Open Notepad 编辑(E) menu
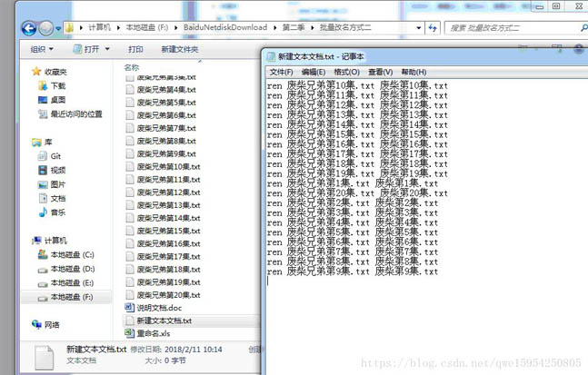The width and height of the screenshot is (588, 375). pyautogui.click(x=314, y=72)
